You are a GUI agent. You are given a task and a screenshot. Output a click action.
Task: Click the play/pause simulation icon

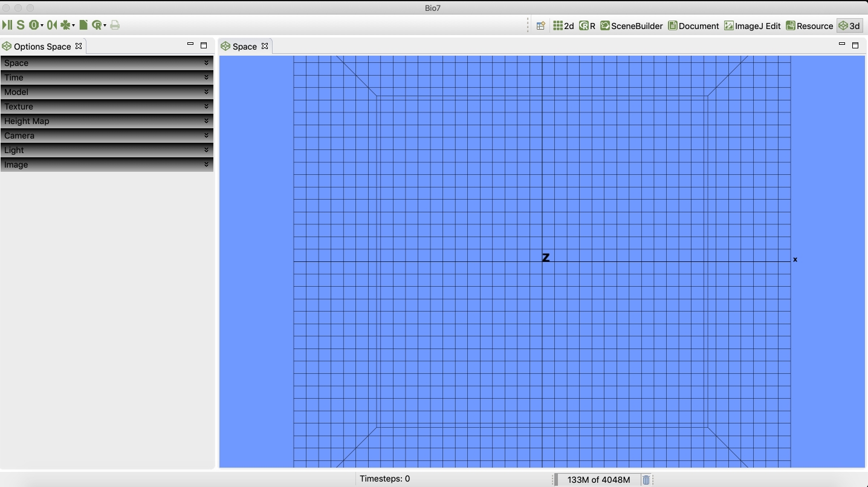(x=7, y=25)
